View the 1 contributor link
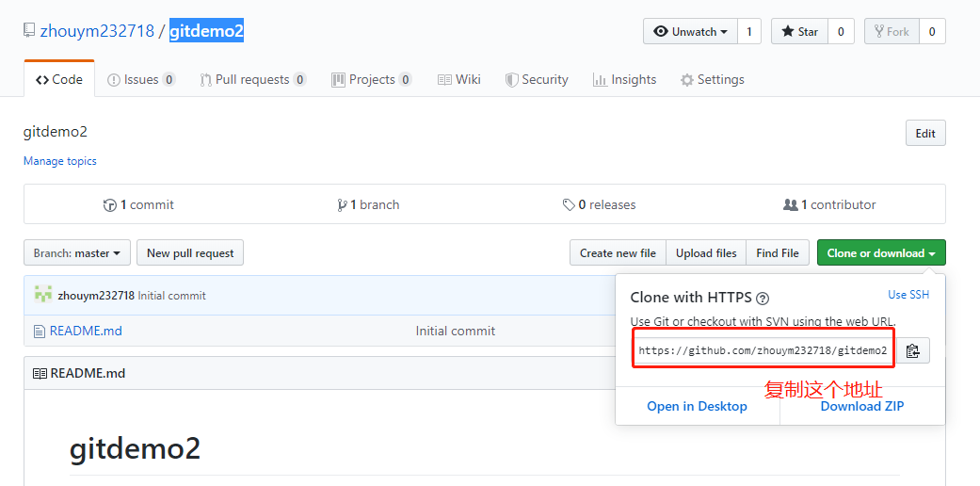The height and width of the screenshot is (486, 980). [x=829, y=204]
